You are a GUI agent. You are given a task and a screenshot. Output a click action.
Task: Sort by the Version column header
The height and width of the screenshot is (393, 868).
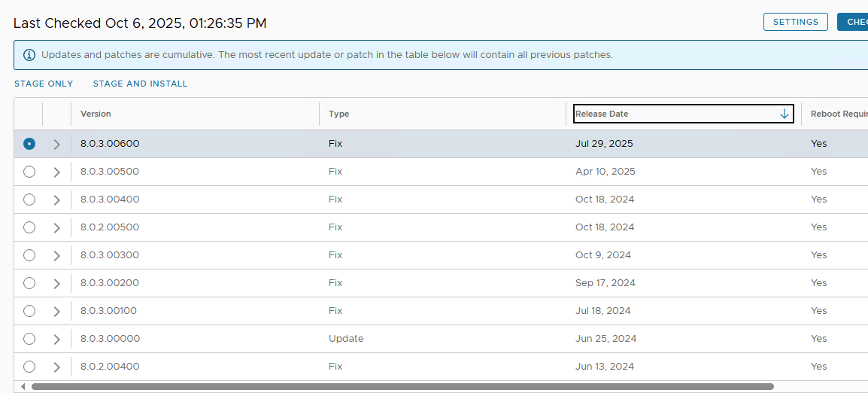pyautogui.click(x=96, y=114)
